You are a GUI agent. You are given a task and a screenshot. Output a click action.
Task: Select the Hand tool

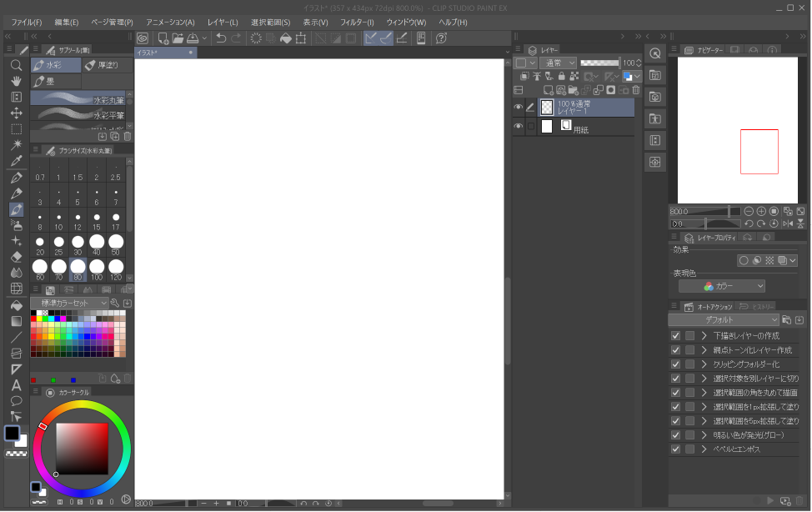16,83
